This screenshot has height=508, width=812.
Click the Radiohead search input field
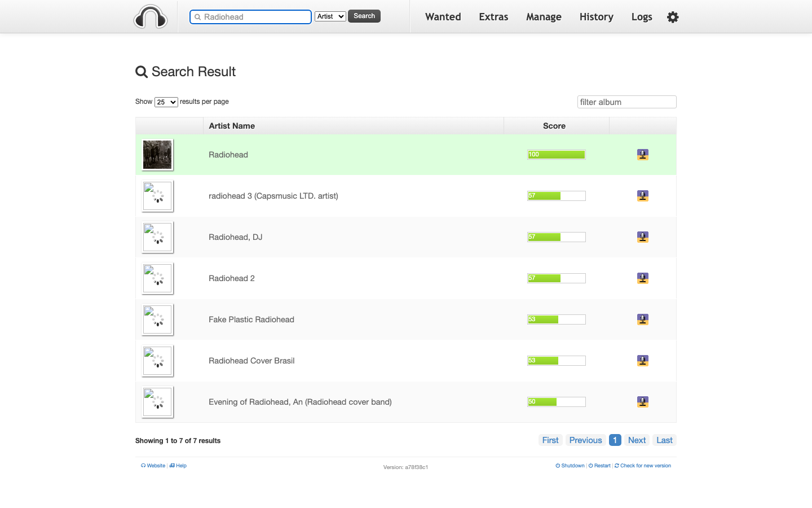251,17
